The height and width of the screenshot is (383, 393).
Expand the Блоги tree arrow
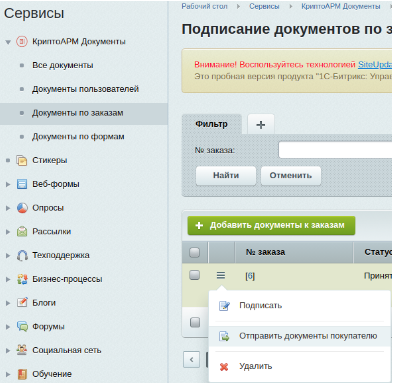point(8,303)
